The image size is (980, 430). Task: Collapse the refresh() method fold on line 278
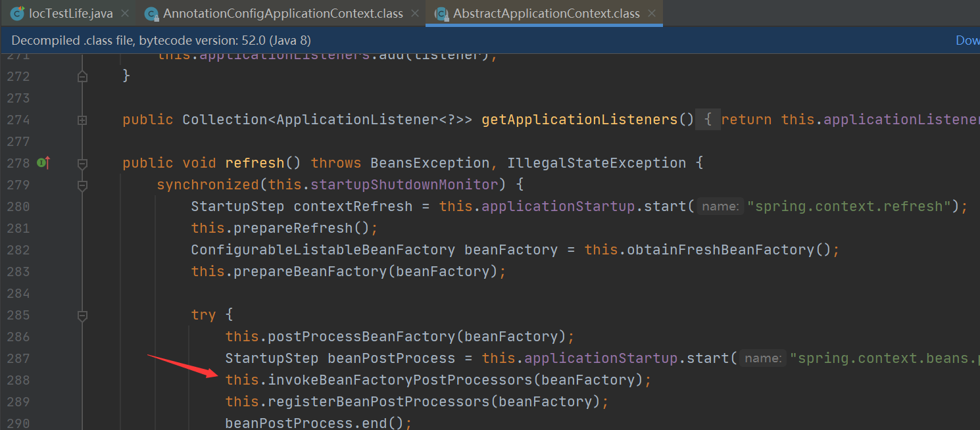(82, 163)
